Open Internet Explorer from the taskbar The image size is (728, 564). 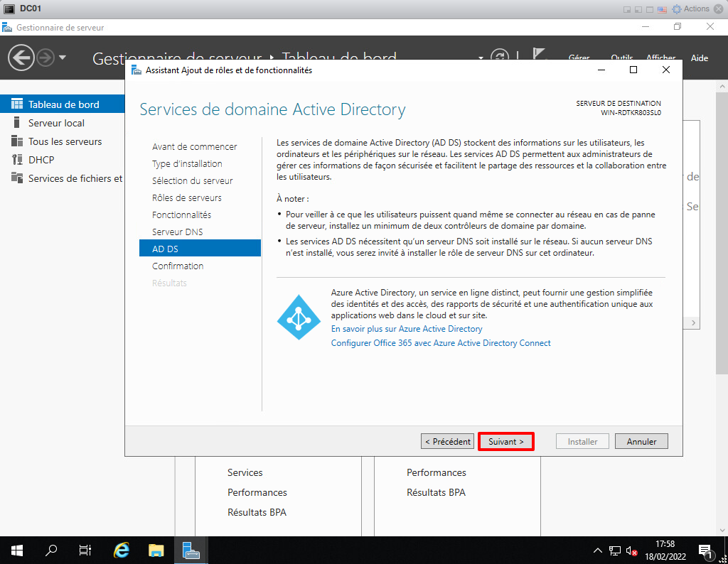click(122, 551)
